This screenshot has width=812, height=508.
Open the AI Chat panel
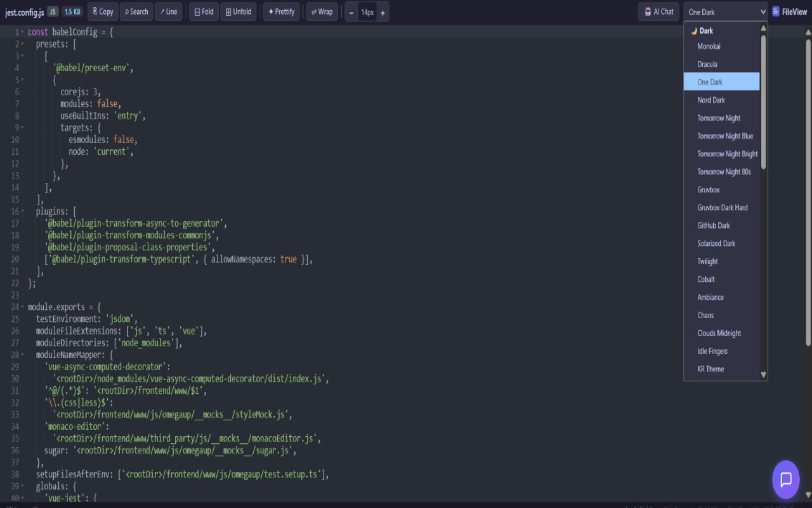click(x=659, y=11)
